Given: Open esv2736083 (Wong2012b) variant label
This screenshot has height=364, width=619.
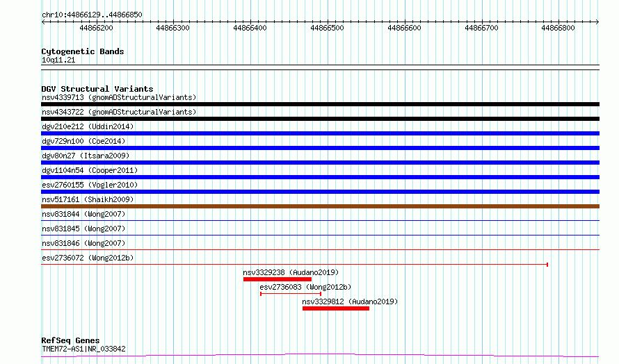Looking at the screenshot, I should pyautogui.click(x=305, y=287).
